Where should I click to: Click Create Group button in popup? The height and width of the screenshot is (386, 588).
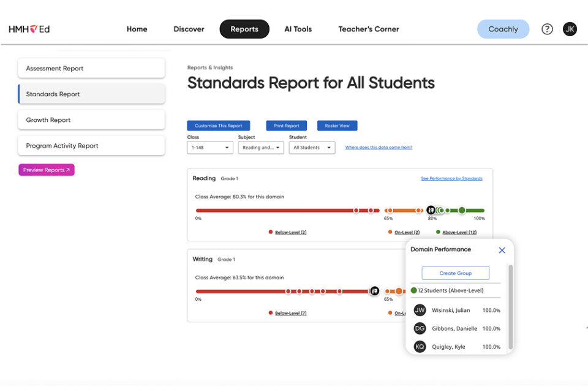point(456,273)
